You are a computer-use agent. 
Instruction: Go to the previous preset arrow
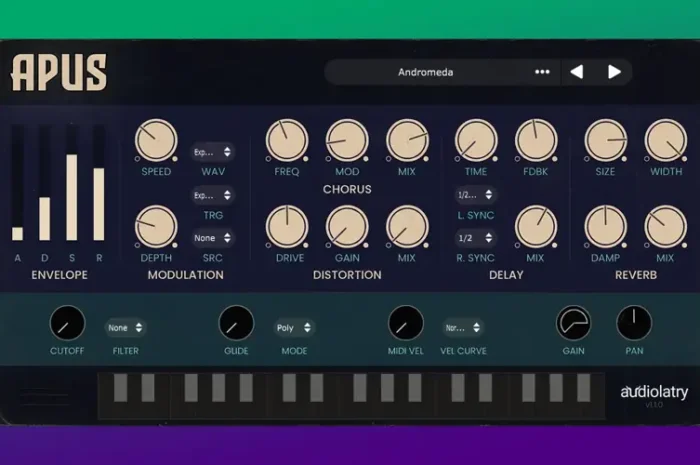click(x=576, y=72)
